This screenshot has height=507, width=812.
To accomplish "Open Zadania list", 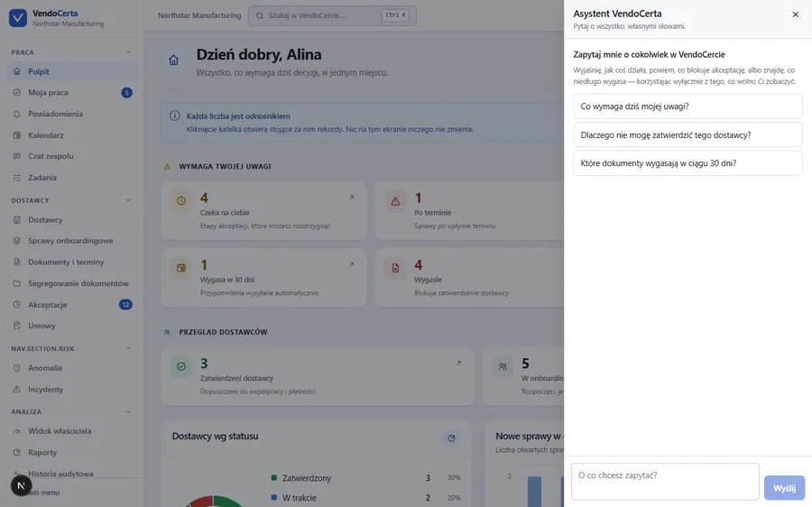I will click(72, 178).
